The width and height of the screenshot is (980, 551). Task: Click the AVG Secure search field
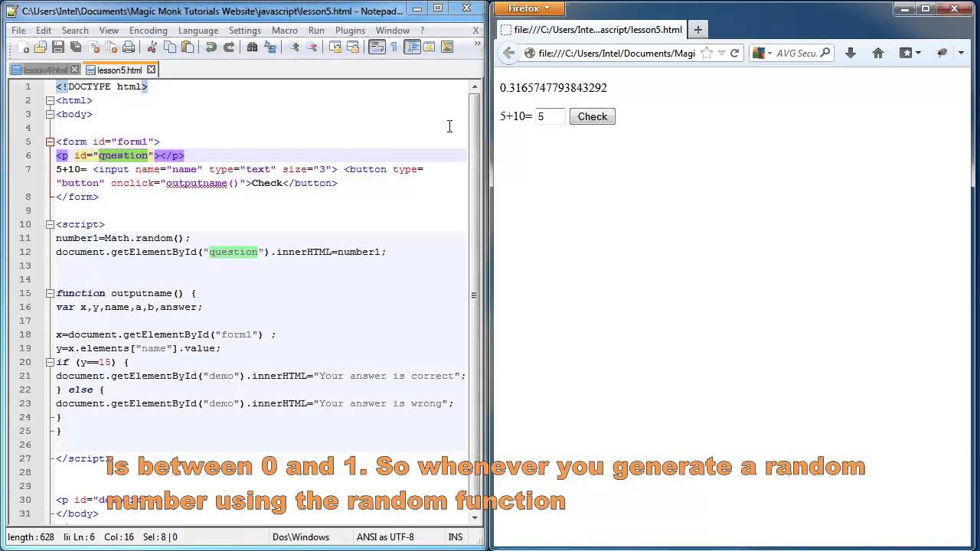click(796, 54)
